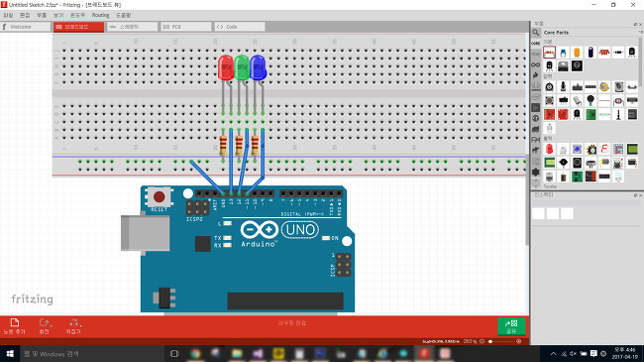Click the Add Note icon in bottom bar

tap(15, 326)
